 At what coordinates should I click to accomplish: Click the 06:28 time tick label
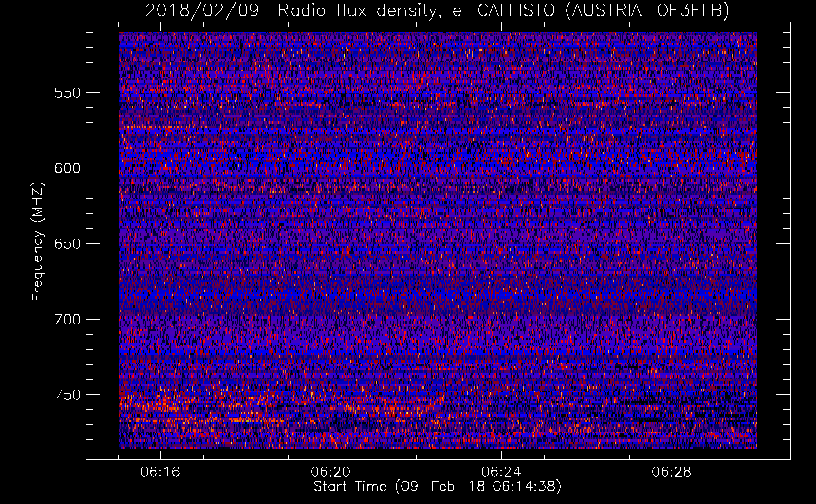(x=672, y=472)
